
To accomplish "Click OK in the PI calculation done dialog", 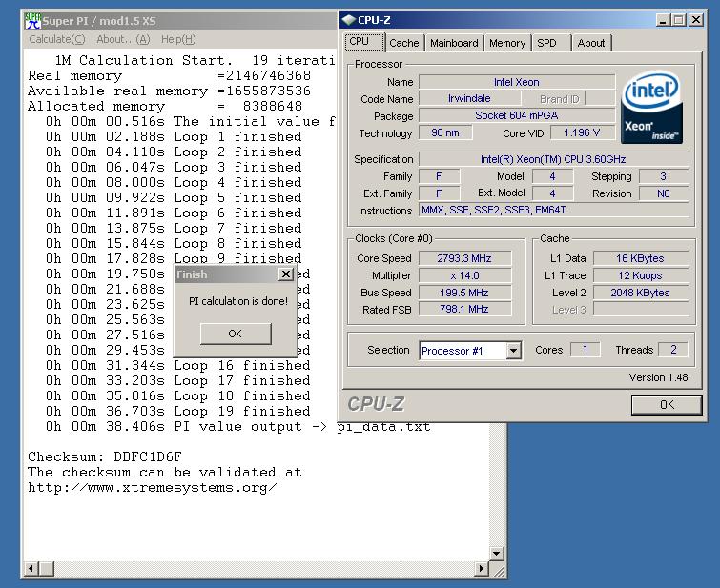I will pos(236,334).
